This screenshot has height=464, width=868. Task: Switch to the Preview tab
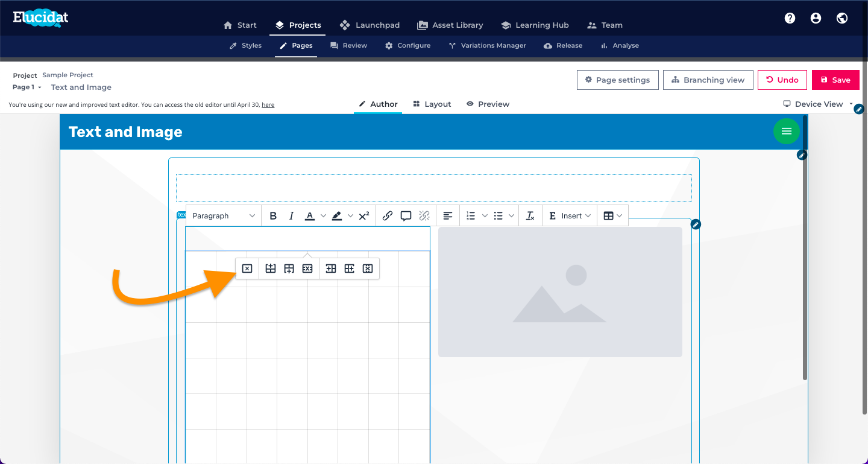[x=488, y=104]
